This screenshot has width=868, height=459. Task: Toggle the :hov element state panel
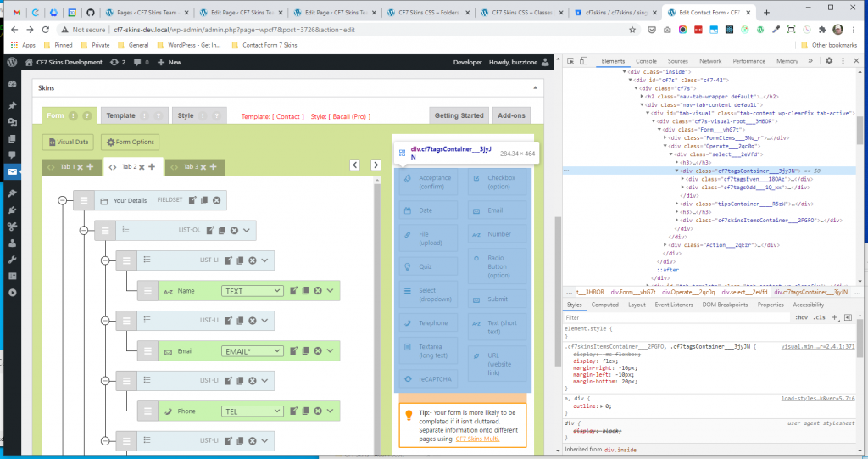click(x=800, y=317)
